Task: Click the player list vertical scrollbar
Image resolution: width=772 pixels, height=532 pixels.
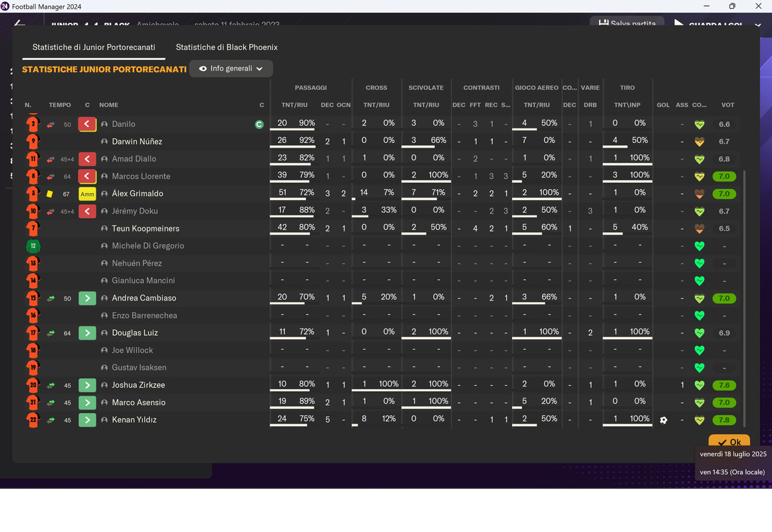Action: pyautogui.click(x=744, y=298)
